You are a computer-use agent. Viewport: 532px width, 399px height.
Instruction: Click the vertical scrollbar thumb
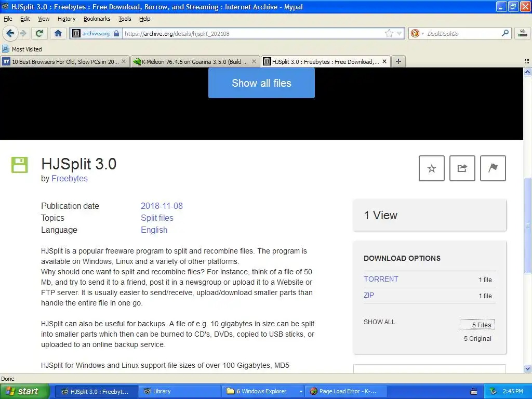click(527, 225)
